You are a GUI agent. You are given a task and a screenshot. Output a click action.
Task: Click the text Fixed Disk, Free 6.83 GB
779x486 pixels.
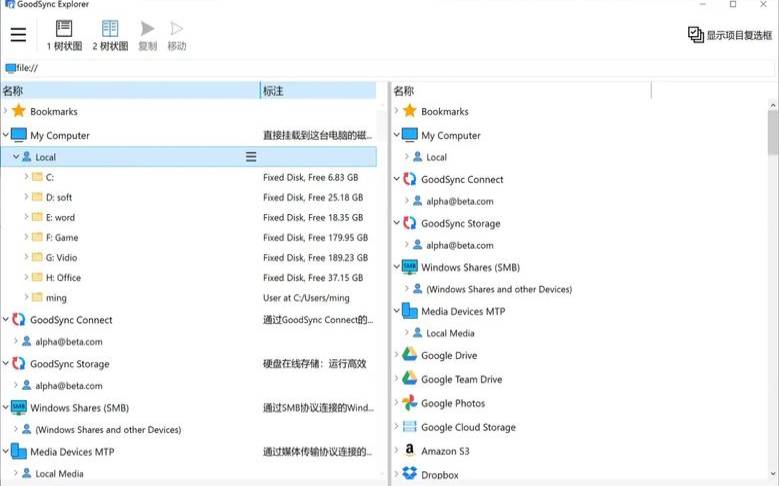click(311, 177)
